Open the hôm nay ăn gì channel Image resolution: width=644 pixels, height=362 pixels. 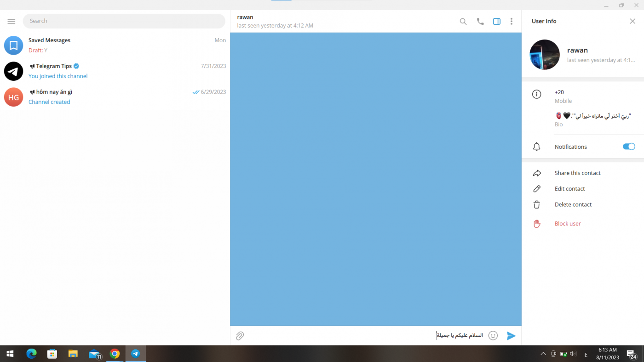pyautogui.click(x=115, y=97)
